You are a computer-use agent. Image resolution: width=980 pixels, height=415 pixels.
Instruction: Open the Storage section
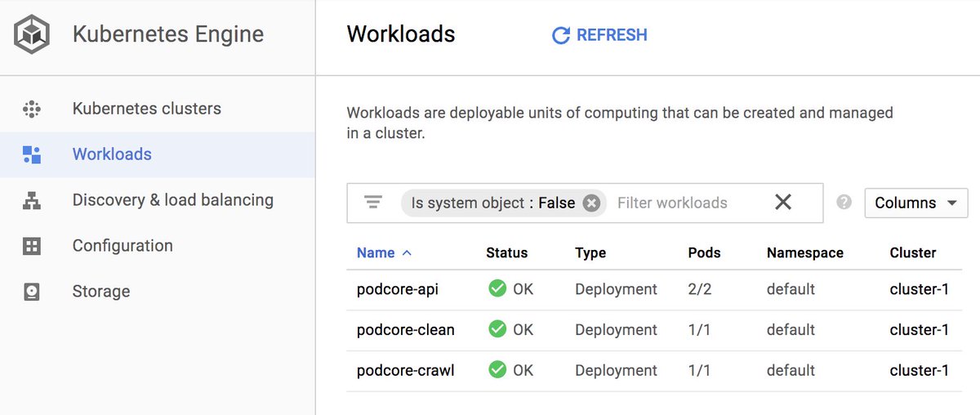(101, 292)
